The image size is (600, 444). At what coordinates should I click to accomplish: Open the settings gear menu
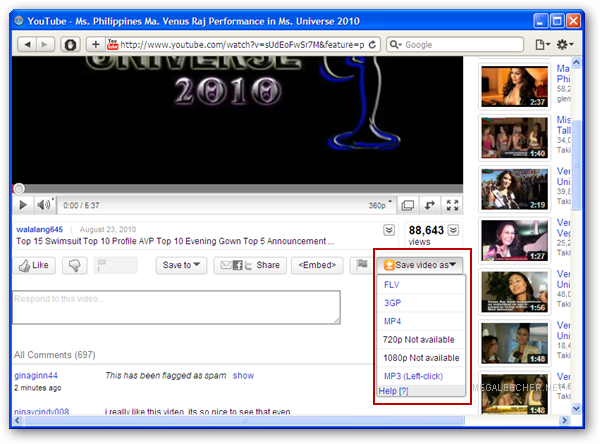pos(564,45)
